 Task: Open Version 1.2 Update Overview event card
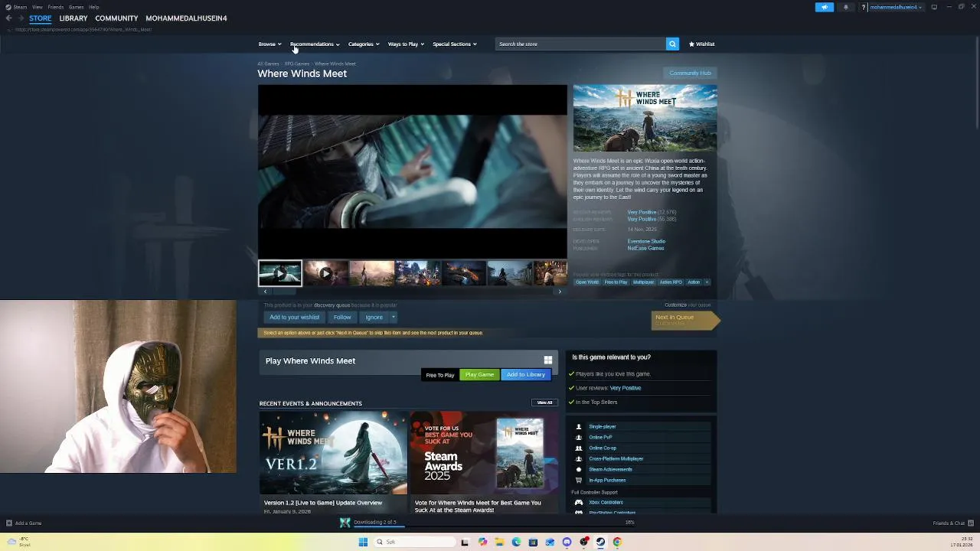(x=333, y=463)
